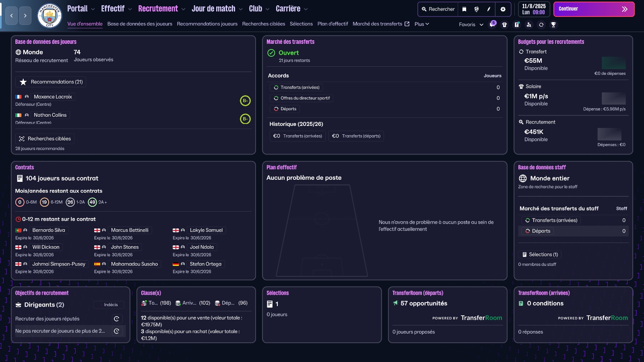The width and height of the screenshot is (644, 362).
Task: Toggle the 'Recruter des joueurs réputés' objective refresh
Action: point(117,319)
